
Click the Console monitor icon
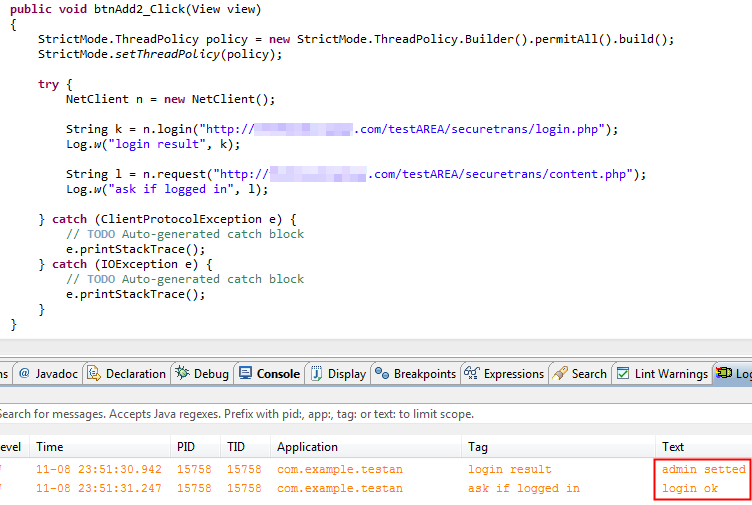[x=245, y=373]
